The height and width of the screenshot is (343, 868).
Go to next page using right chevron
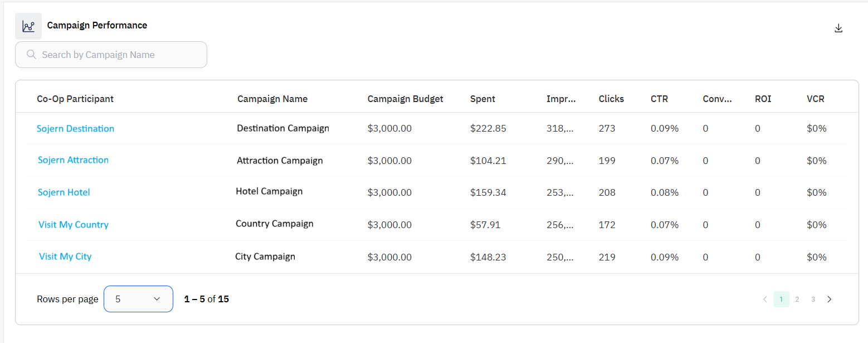click(x=829, y=299)
